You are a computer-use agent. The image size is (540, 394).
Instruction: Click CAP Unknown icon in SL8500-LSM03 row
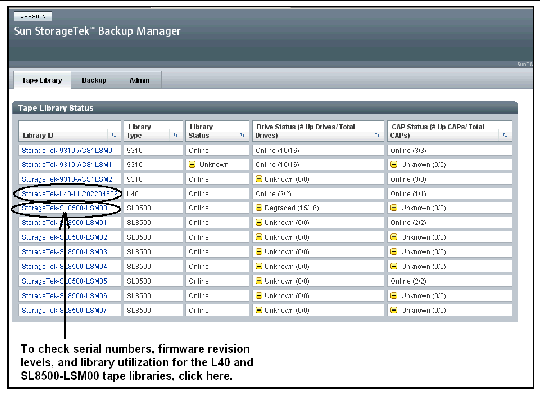pos(393,252)
